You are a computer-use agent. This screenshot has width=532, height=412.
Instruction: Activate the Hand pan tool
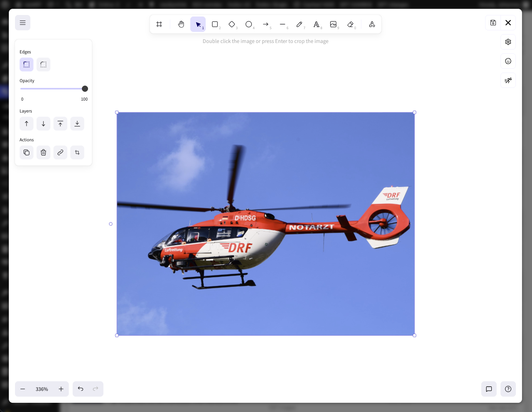click(181, 24)
